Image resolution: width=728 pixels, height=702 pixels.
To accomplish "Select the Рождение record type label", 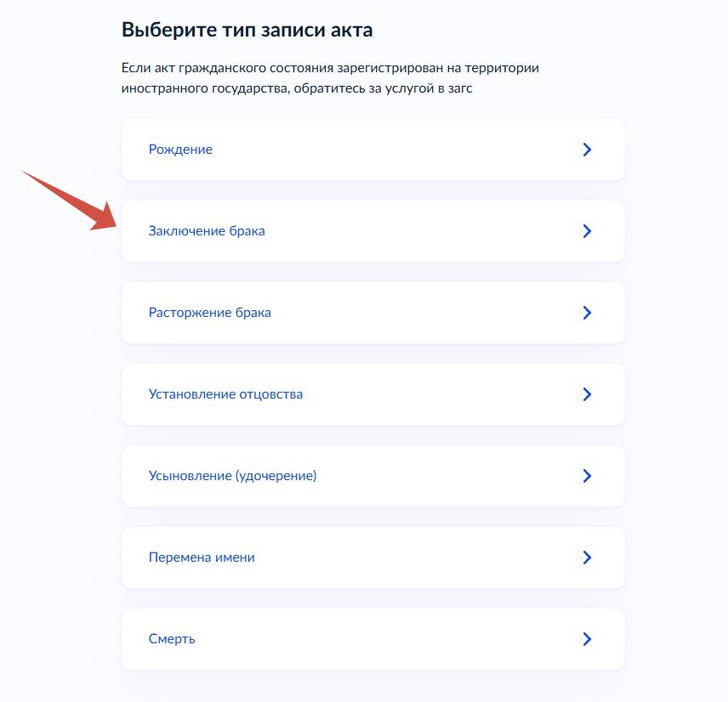I will 180,150.
